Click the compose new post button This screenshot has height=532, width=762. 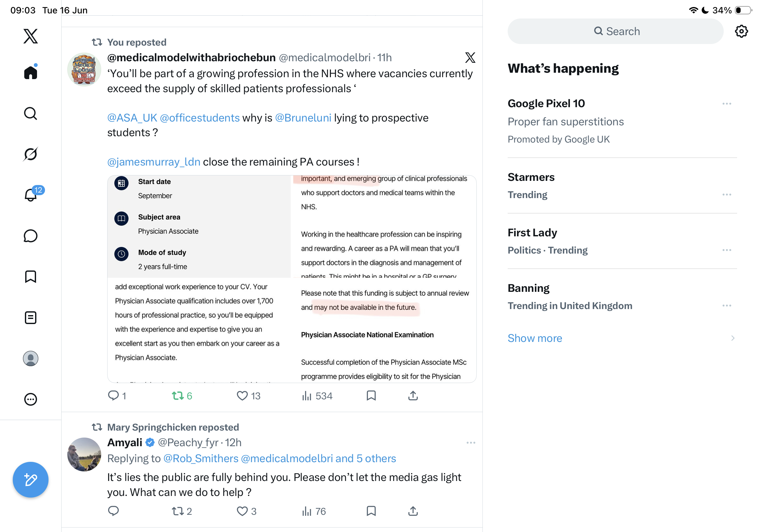[31, 480]
